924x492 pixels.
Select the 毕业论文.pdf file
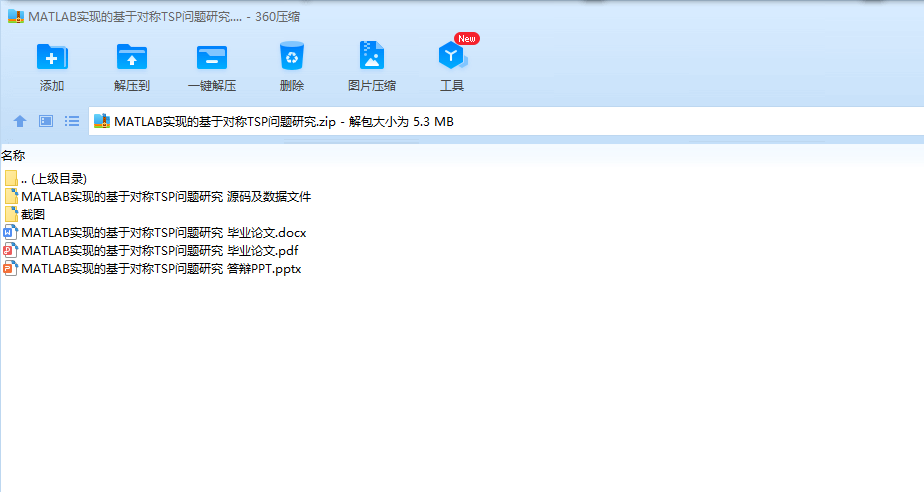click(x=151, y=250)
